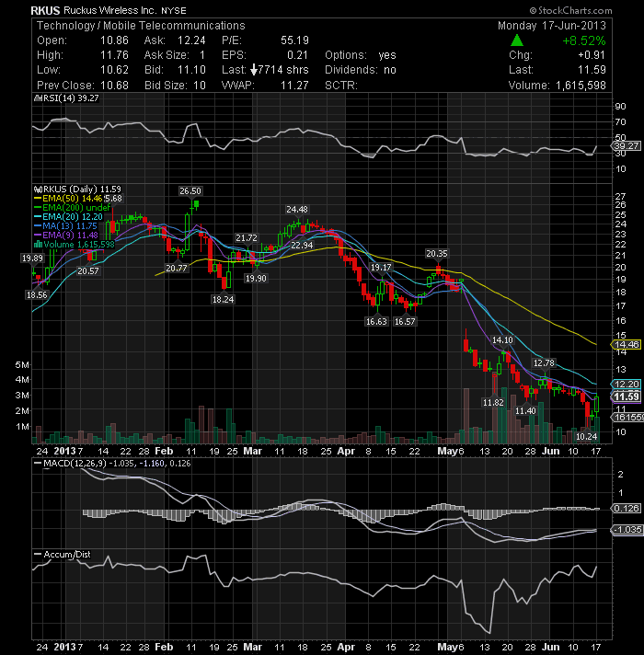Click the 22.94 price label
The image size is (644, 655).
(302, 246)
